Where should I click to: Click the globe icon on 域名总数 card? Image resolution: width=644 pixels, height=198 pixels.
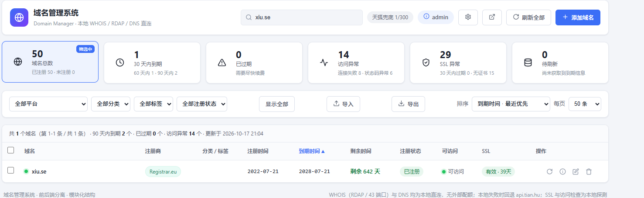[x=18, y=62]
